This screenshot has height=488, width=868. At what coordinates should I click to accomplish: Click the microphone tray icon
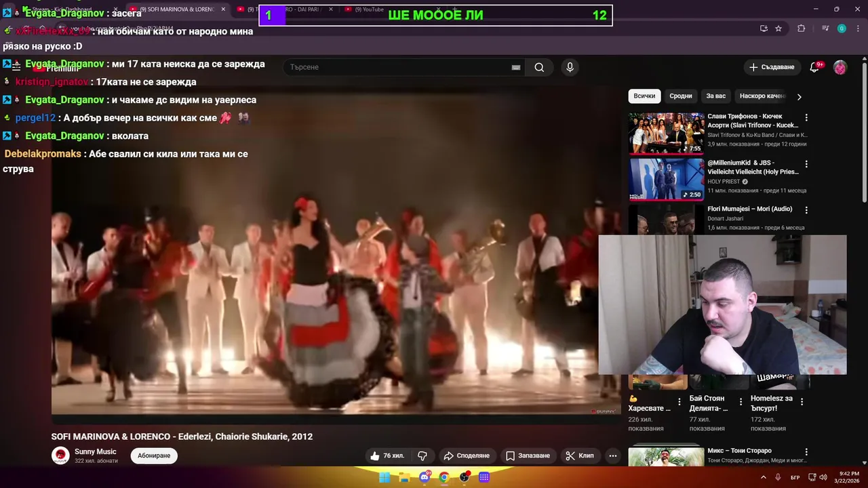coord(779,477)
